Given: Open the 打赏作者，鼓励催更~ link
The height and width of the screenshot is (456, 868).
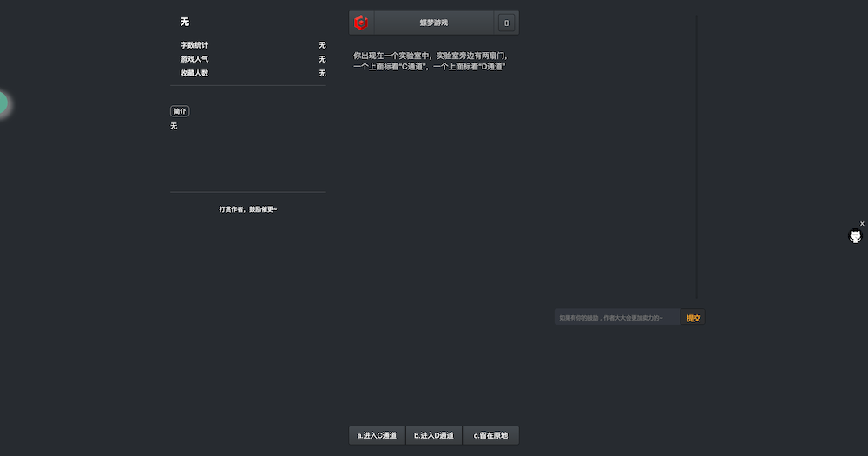Looking at the screenshot, I should [248, 209].
